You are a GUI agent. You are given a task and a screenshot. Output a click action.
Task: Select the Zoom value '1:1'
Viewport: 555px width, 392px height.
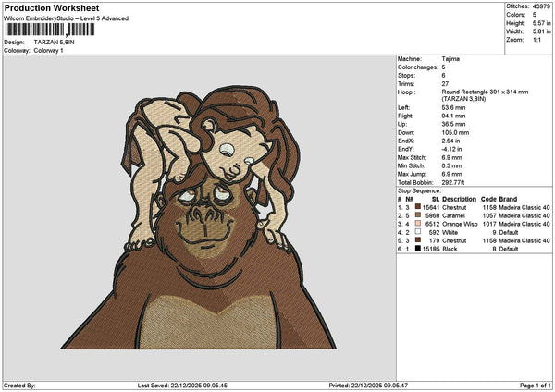click(x=536, y=40)
